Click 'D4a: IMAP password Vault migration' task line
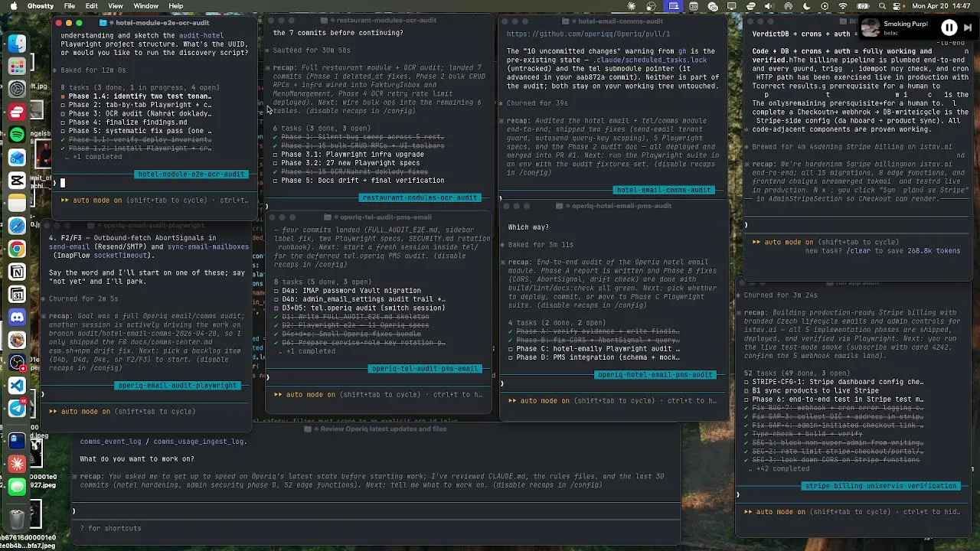980x551 pixels. click(347, 291)
